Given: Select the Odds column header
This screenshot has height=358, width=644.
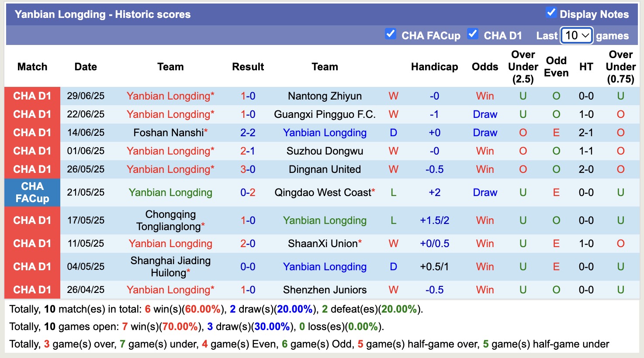Looking at the screenshot, I should coord(485,67).
